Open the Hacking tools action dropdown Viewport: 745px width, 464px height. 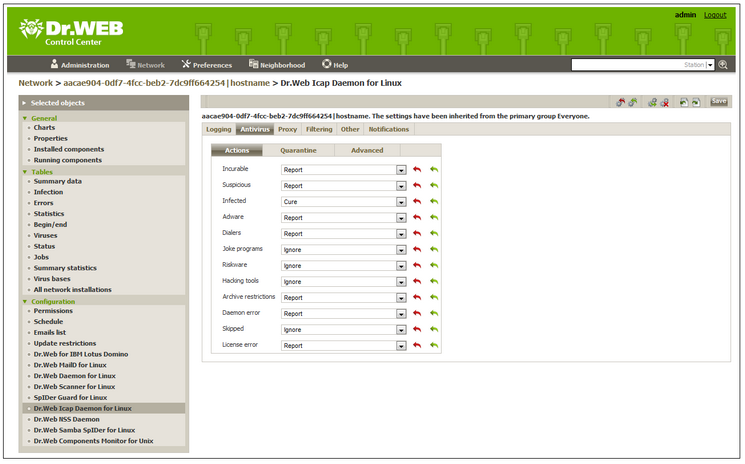coord(401,282)
